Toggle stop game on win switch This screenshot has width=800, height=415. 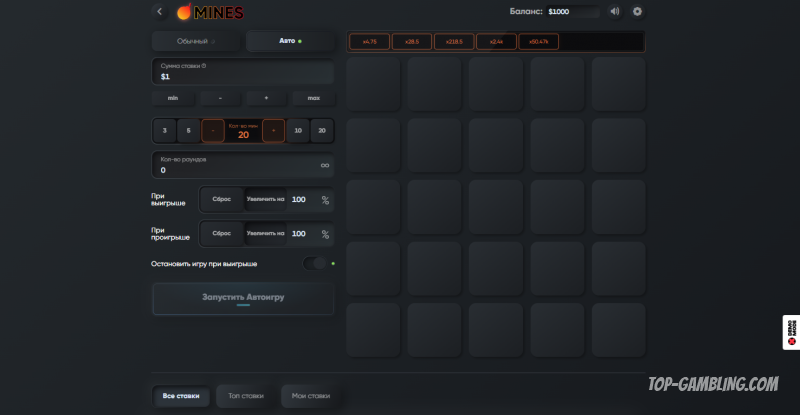click(x=315, y=263)
